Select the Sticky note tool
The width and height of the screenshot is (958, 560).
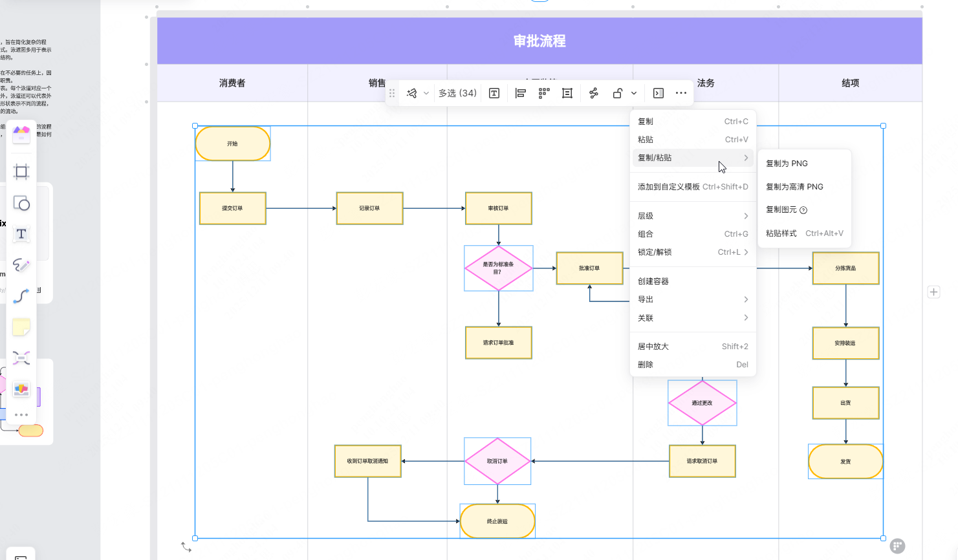click(x=21, y=327)
